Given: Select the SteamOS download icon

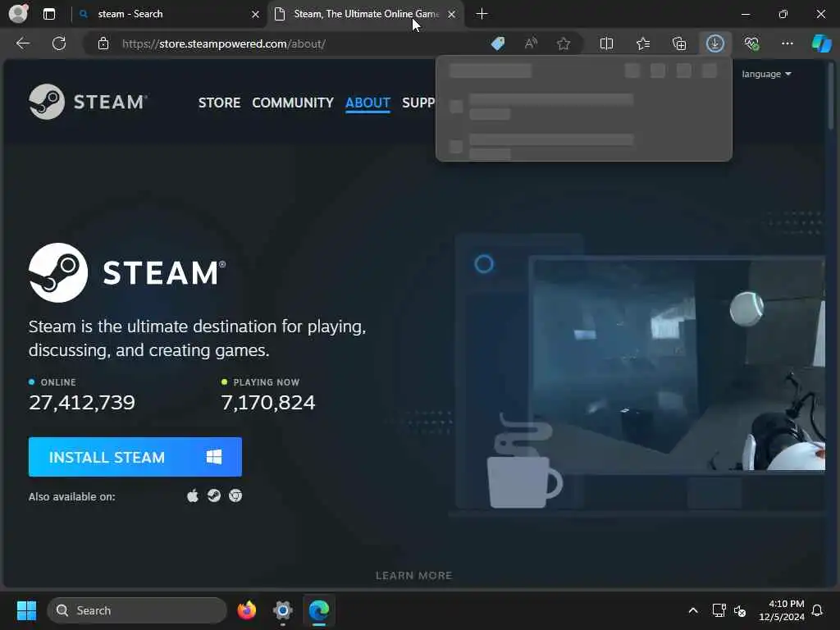Looking at the screenshot, I should [214, 495].
